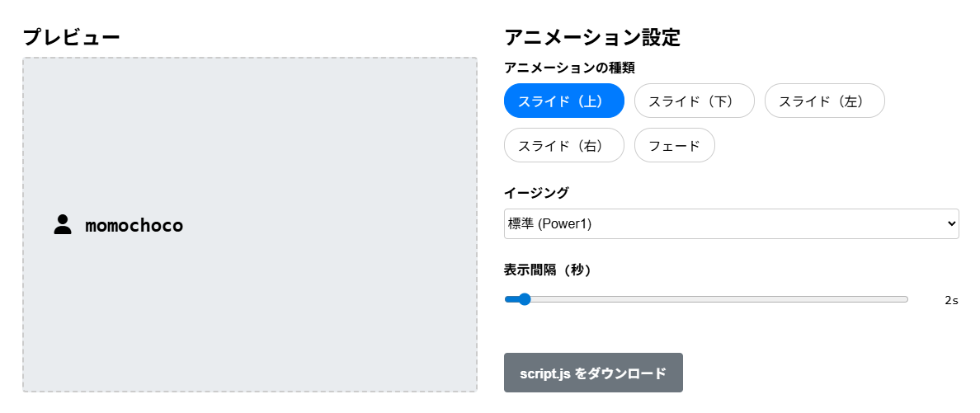This screenshot has width=980, height=413.
Task: Switch animation to スライド（右）
Action: (x=563, y=146)
